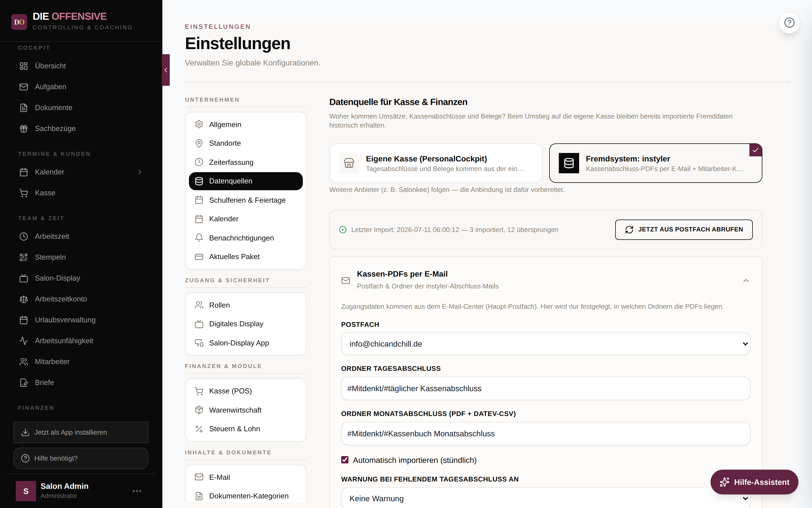Click the Salon Admin avatar
This screenshot has width=812, height=508.
(x=26, y=491)
